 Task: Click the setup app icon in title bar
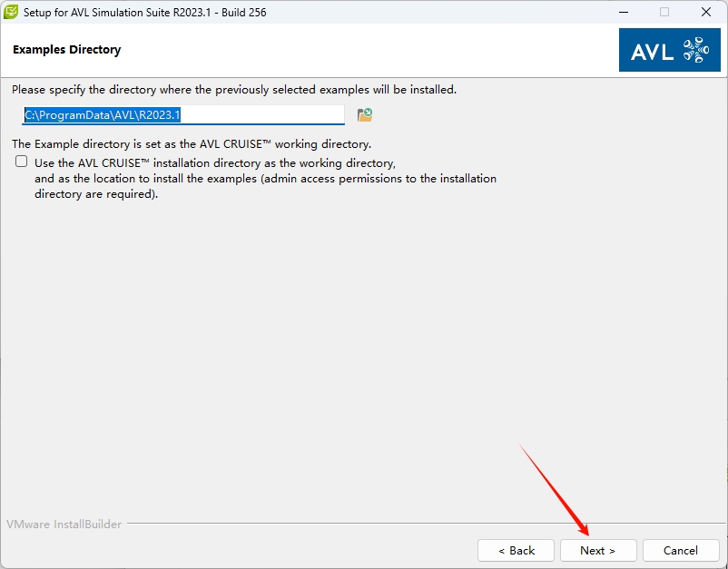12,13
